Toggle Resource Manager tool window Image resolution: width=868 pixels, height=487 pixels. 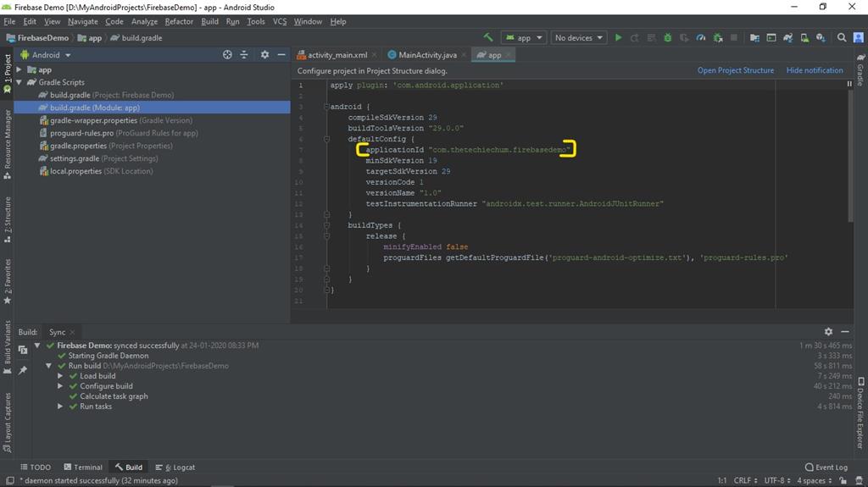pos(7,143)
